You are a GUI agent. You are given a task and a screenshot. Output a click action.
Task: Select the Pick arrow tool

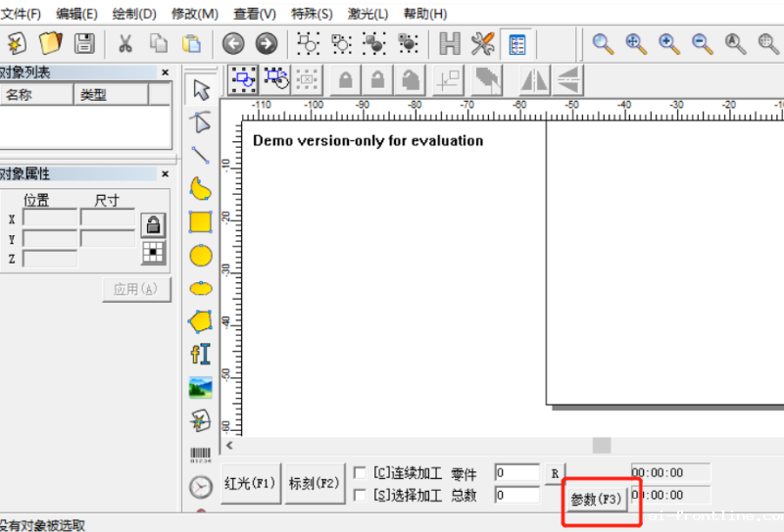(x=201, y=90)
